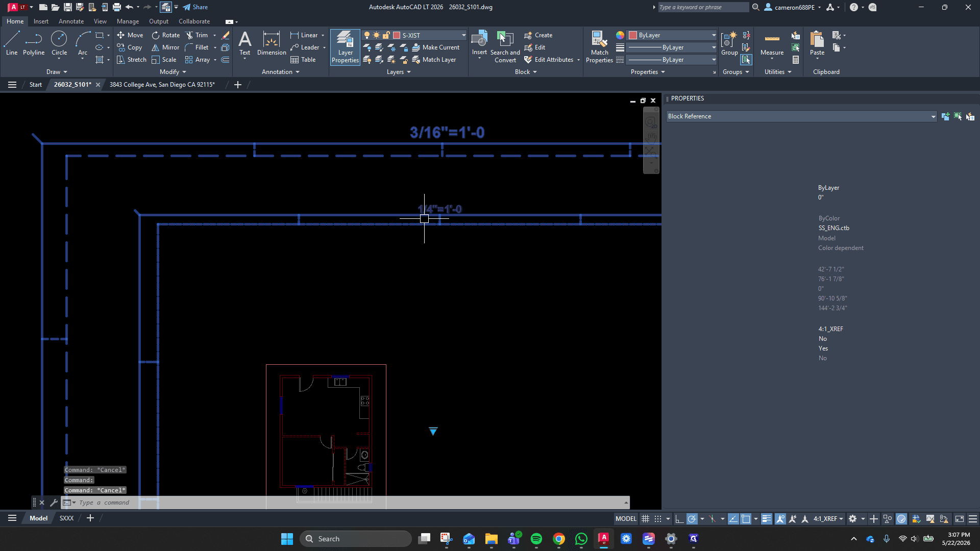Switch to the Insert ribbon tab

tap(41, 21)
